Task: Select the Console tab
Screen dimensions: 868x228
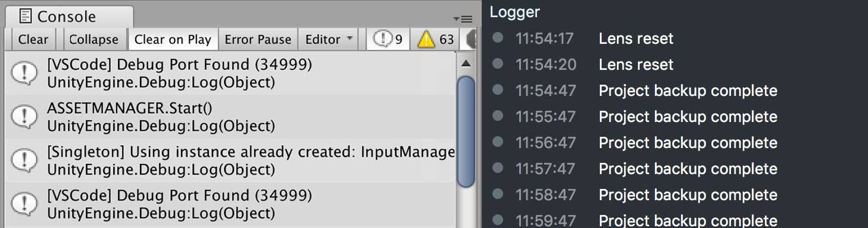Action: 66,17
